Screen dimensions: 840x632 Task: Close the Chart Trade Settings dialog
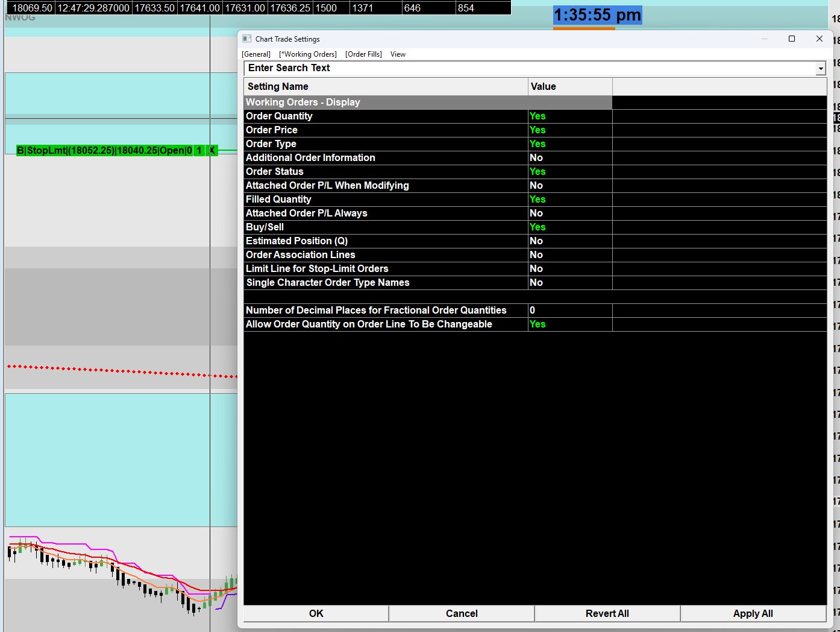click(x=820, y=39)
